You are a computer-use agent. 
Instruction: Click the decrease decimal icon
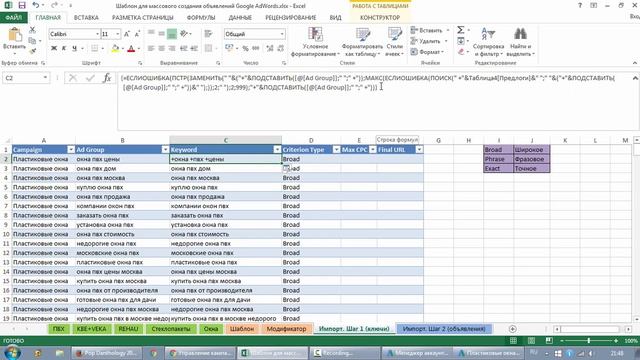[x=280, y=49]
